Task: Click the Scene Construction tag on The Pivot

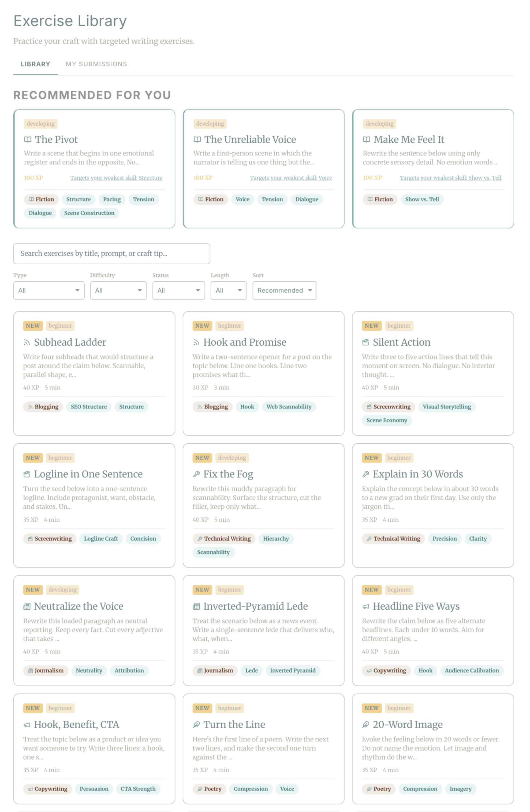Action: (89, 213)
